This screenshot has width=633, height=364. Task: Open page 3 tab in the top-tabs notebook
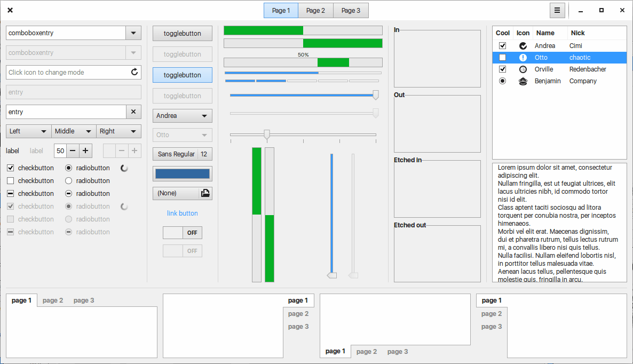pyautogui.click(x=84, y=300)
